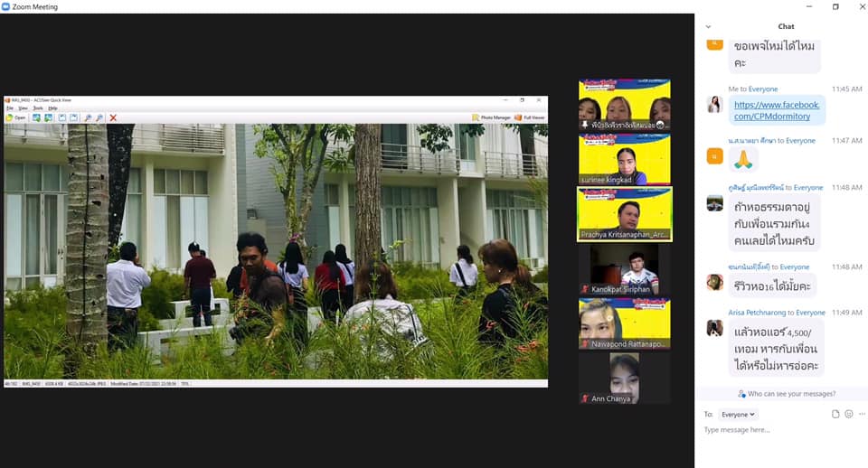Expand the Everyone recipient dropdown

[738, 414]
